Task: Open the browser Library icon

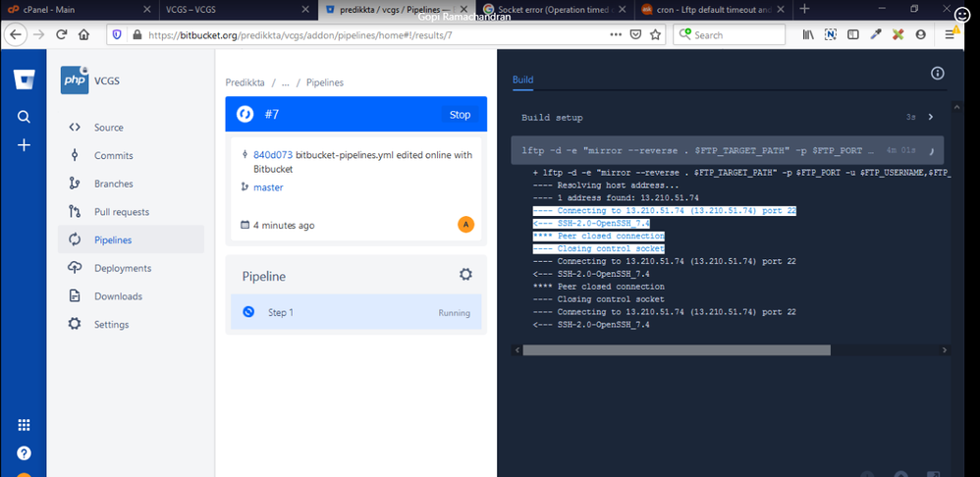Action: (808, 35)
